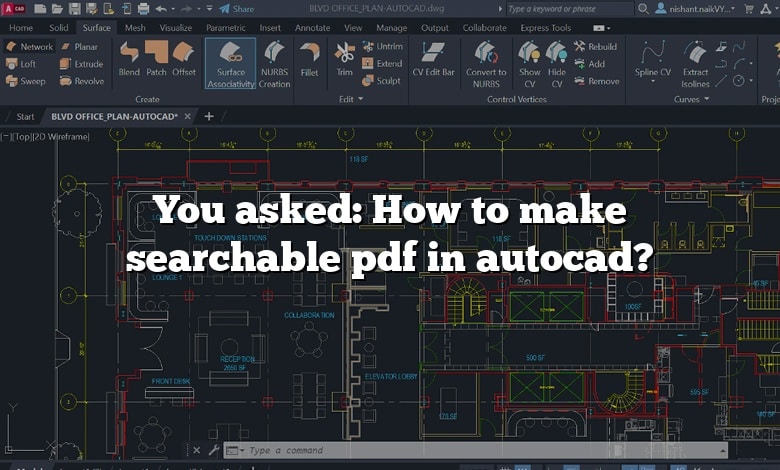780x470 pixels.
Task: Switch to the Mesh ribbon tab
Action: [135, 28]
